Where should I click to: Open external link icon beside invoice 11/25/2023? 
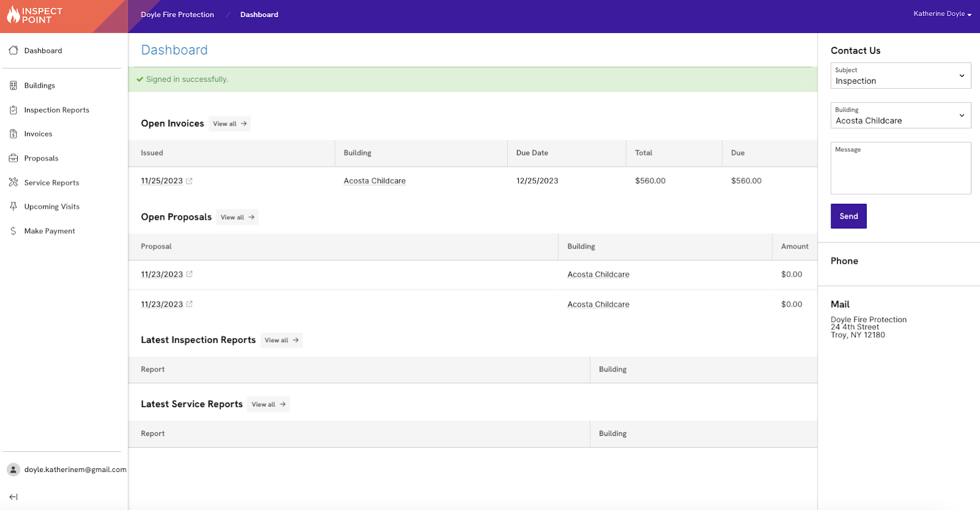(x=189, y=181)
